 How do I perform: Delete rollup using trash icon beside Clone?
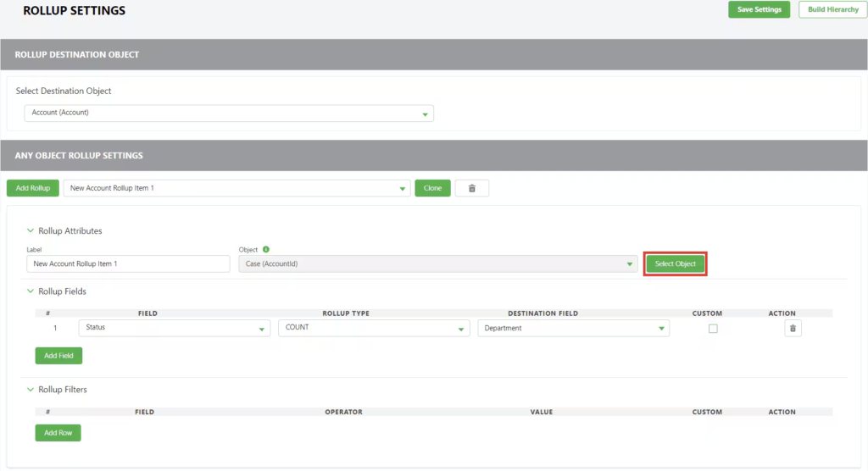tap(471, 188)
